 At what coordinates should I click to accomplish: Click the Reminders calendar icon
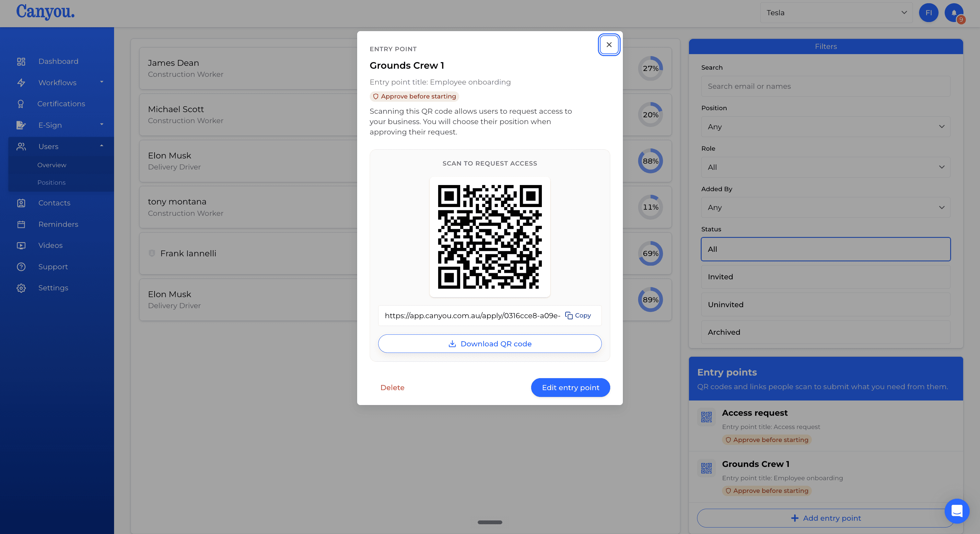pyautogui.click(x=21, y=225)
